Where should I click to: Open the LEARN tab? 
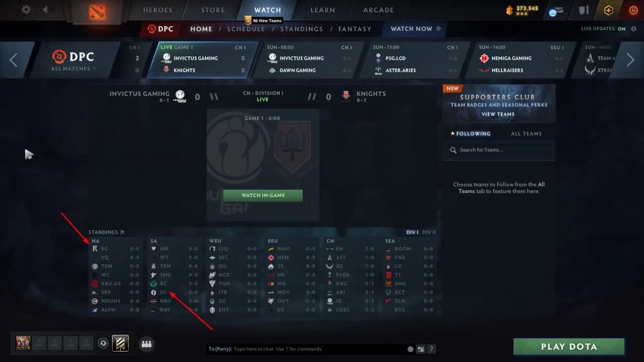click(323, 10)
